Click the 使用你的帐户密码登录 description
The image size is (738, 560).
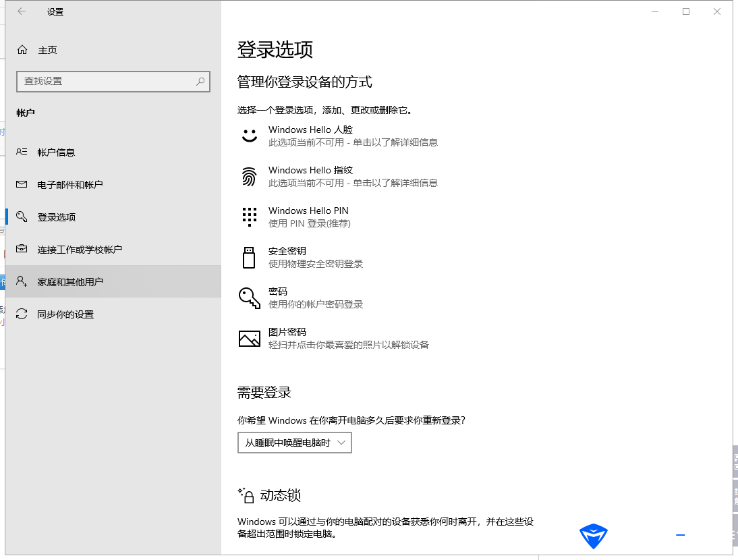[316, 304]
